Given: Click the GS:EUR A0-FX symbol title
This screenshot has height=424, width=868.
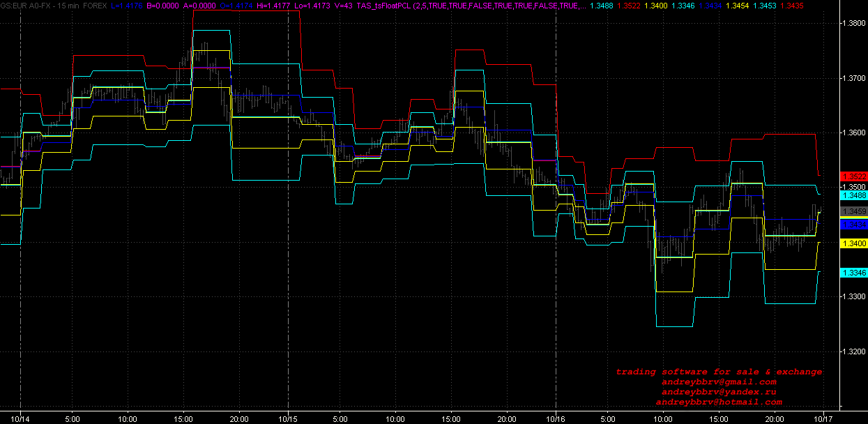Looking at the screenshot, I should point(25,5).
